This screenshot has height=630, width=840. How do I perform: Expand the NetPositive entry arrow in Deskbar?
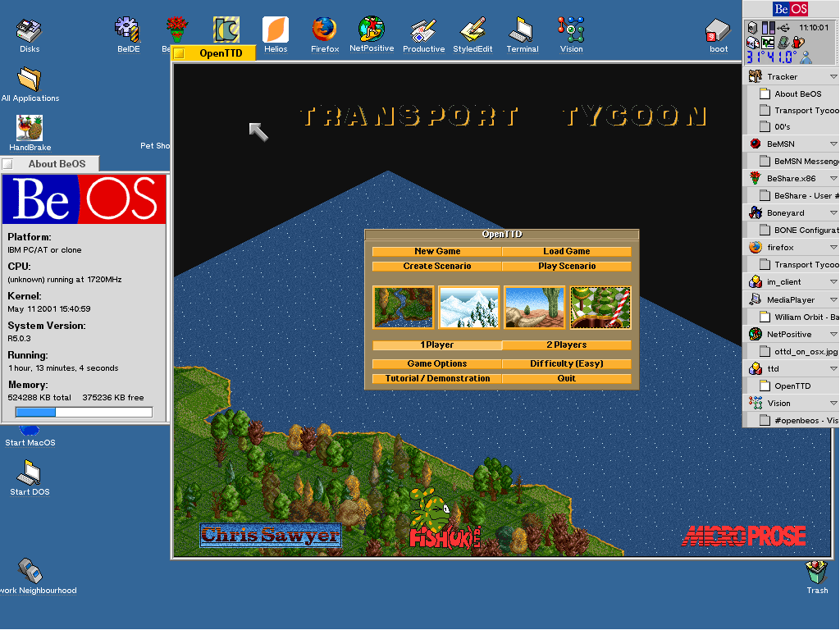coord(833,335)
